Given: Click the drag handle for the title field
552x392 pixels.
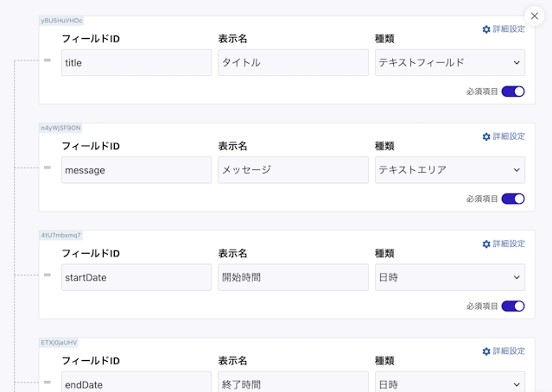Looking at the screenshot, I should (48, 61).
